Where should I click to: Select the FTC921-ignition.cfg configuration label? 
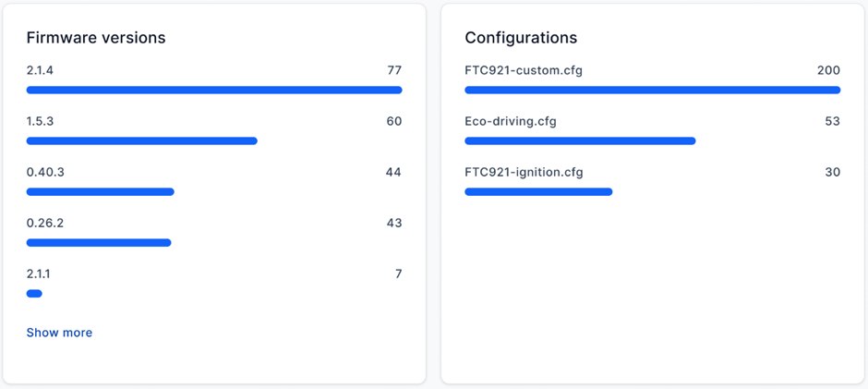point(524,172)
